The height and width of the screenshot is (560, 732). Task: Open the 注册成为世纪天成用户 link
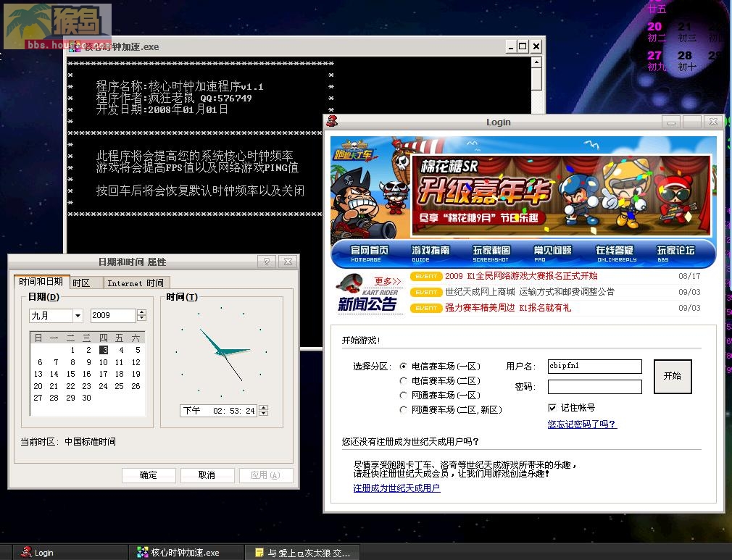pos(397,488)
